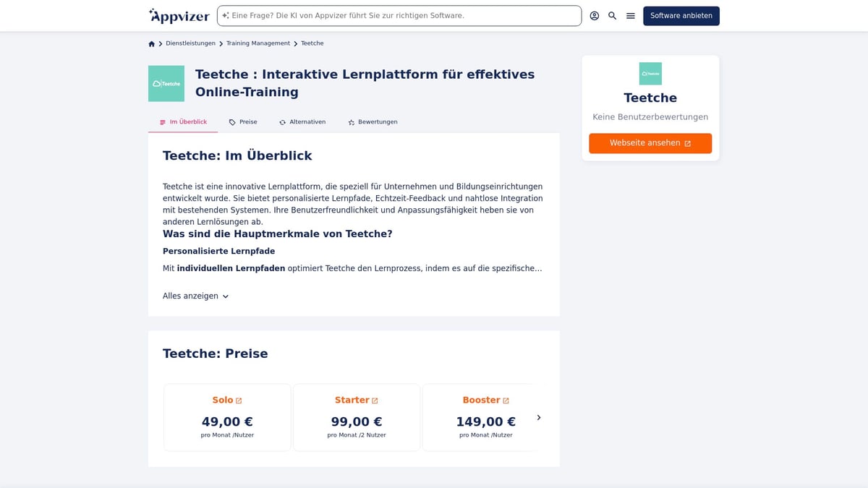Click the search magnifier icon
The image size is (868, 488).
pyautogui.click(x=613, y=15)
